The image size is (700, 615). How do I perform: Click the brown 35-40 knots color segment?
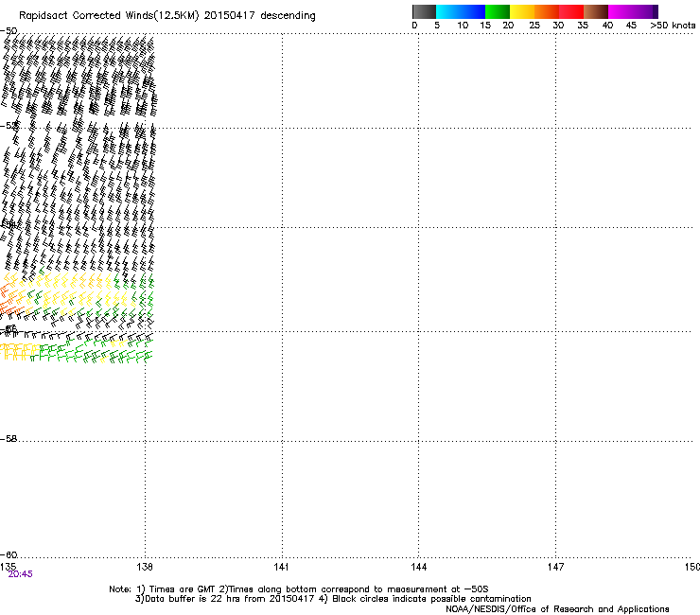[596, 11]
